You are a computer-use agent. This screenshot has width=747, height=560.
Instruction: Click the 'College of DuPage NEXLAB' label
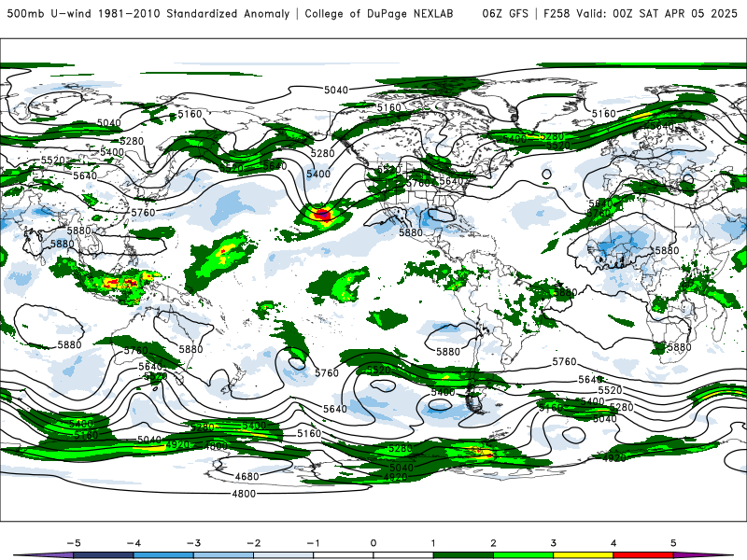pos(379,13)
